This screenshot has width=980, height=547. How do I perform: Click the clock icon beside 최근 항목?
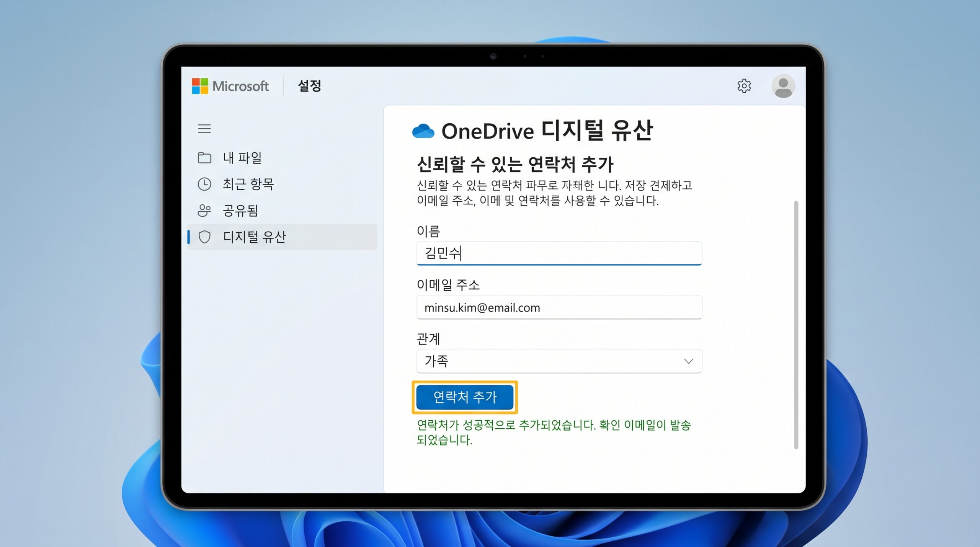point(204,184)
